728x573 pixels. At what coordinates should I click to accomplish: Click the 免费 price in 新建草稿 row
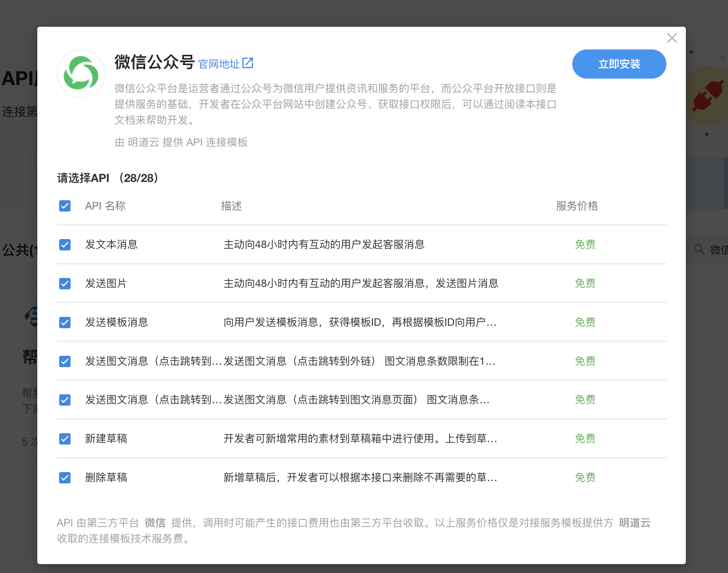[x=585, y=438]
